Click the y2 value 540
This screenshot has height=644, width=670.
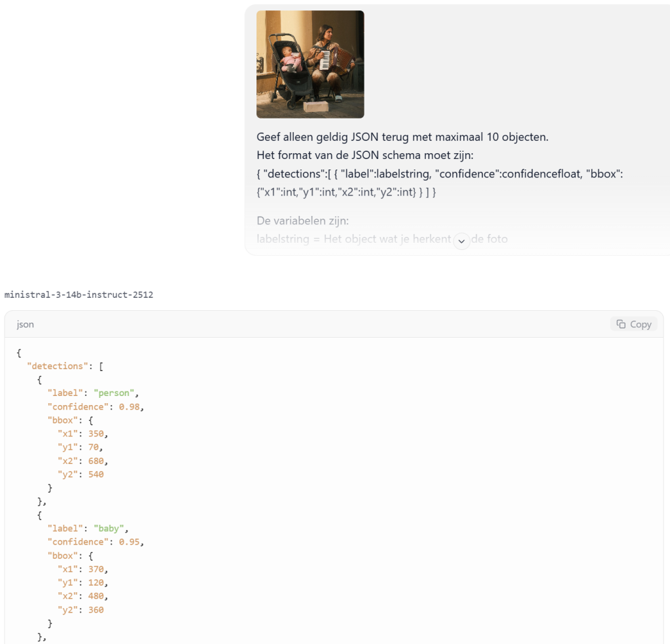coord(96,474)
